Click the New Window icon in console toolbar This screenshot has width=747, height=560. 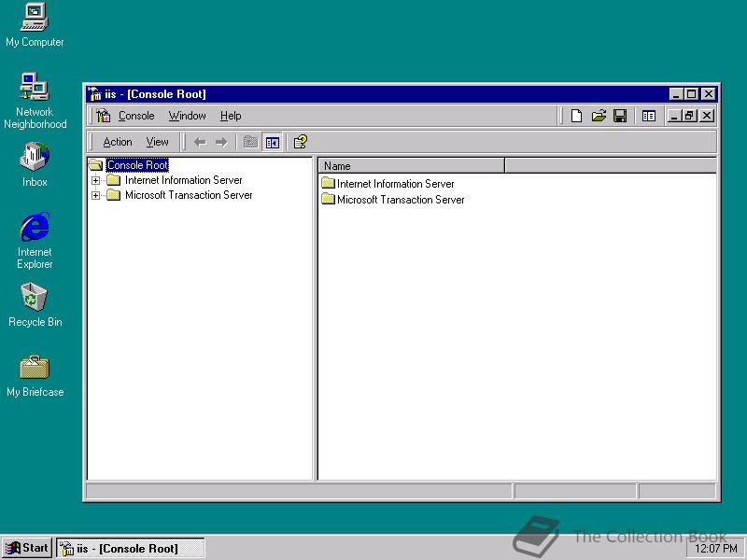click(x=648, y=116)
